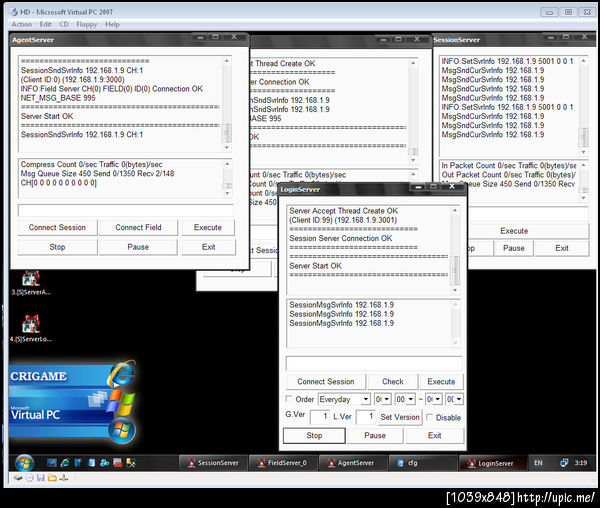The width and height of the screenshot is (600, 508).
Task: Open the Windows Start orb
Action: [24, 463]
